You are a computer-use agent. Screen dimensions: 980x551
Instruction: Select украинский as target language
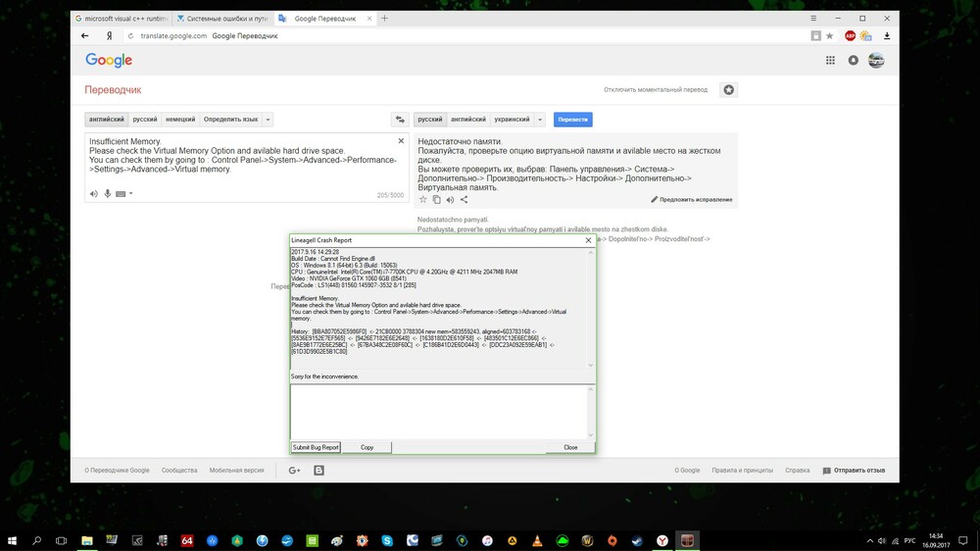coord(512,120)
